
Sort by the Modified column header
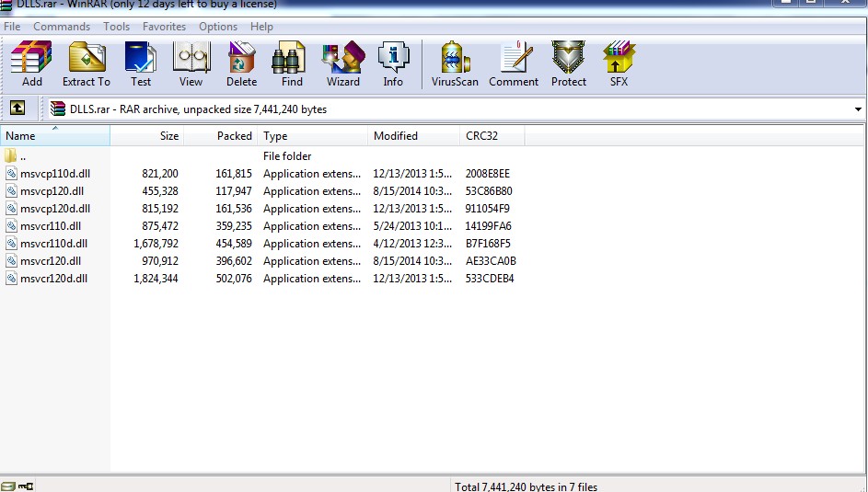click(413, 136)
